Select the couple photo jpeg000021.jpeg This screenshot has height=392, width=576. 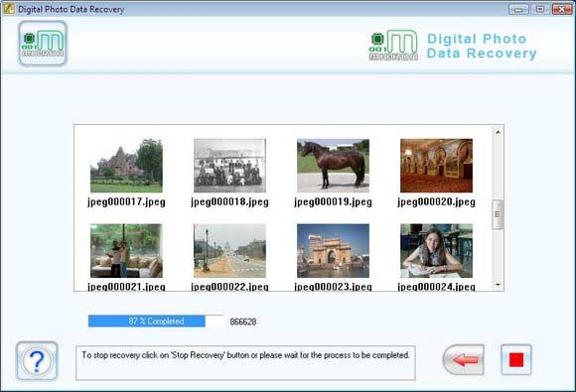(126, 251)
